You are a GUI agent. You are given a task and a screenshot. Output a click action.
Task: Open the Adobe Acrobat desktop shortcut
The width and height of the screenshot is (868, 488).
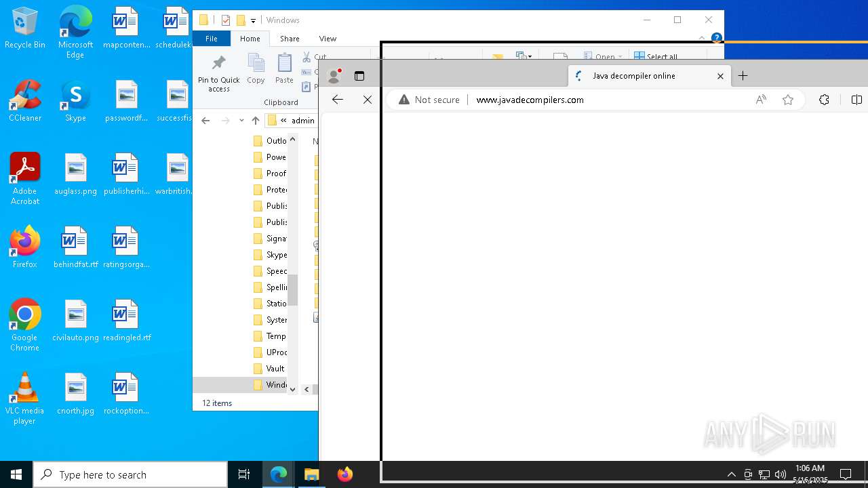click(x=25, y=180)
